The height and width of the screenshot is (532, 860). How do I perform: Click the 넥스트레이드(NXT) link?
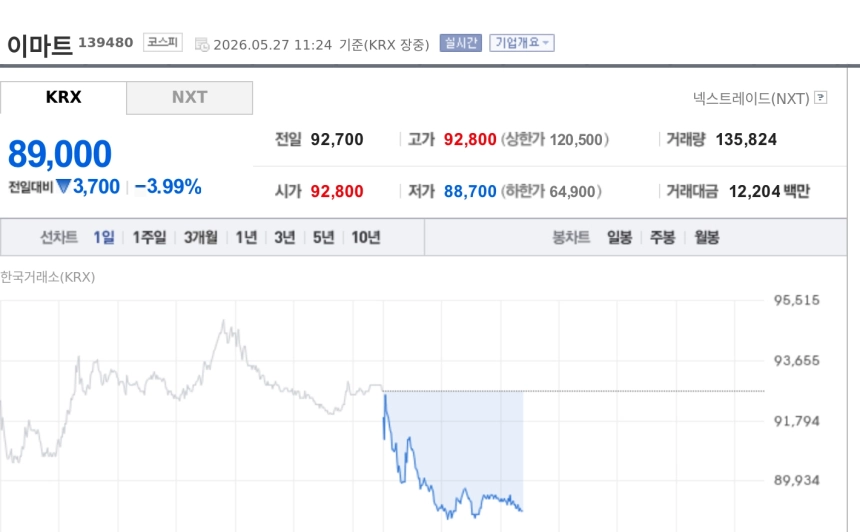pyautogui.click(x=751, y=98)
